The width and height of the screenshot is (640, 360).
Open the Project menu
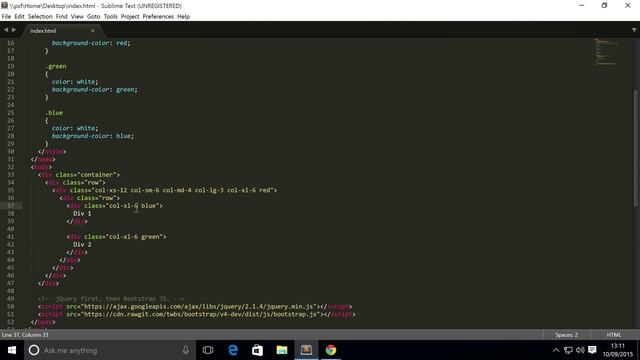[130, 17]
